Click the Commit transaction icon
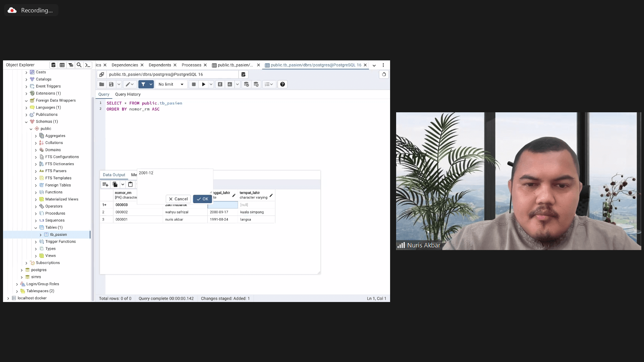This screenshot has height=362, width=644. tap(246, 84)
